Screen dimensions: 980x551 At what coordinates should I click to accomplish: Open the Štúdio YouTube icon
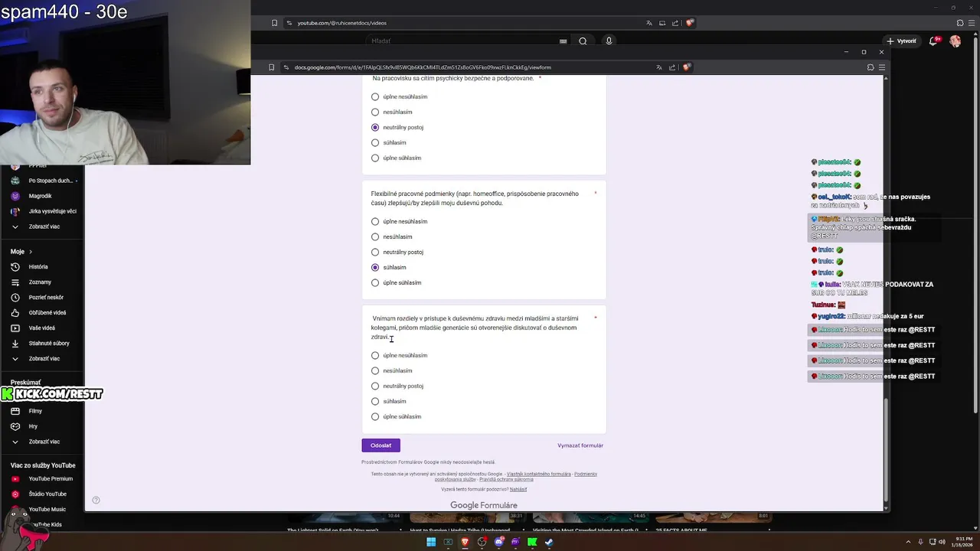[15, 494]
